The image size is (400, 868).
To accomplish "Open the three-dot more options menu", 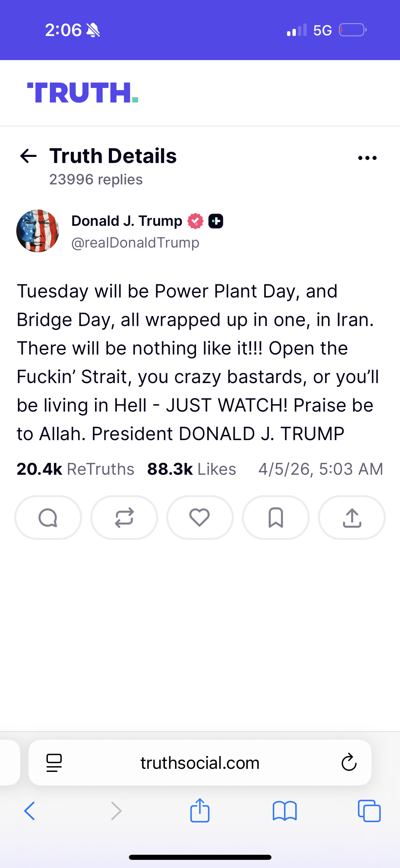I will pyautogui.click(x=367, y=158).
